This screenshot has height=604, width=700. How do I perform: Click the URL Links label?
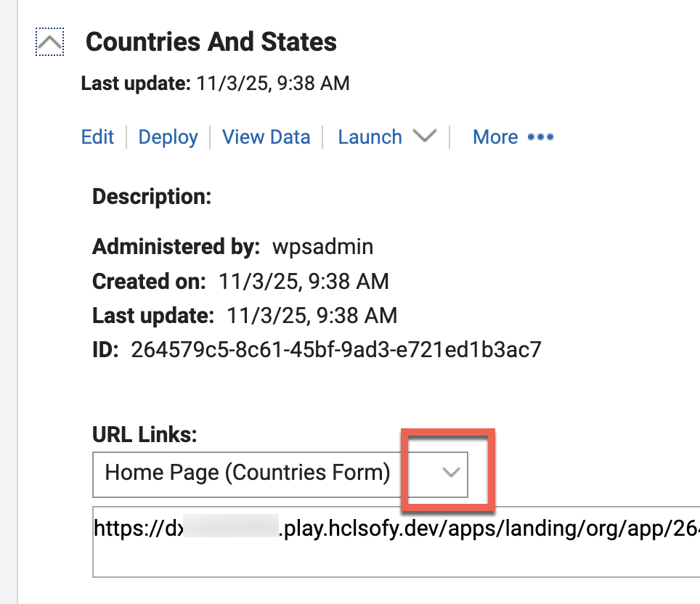coord(145,434)
